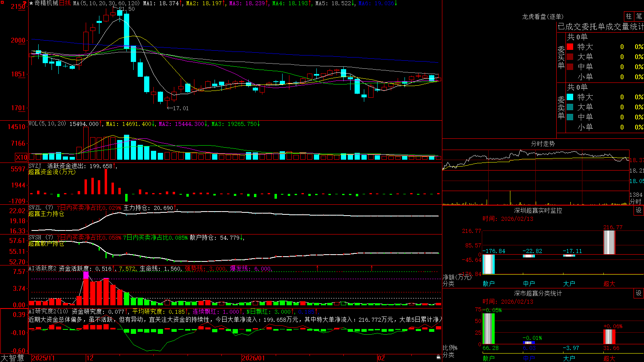
Task: Click the cyan 特大 sell order swatch
Action: point(570,97)
